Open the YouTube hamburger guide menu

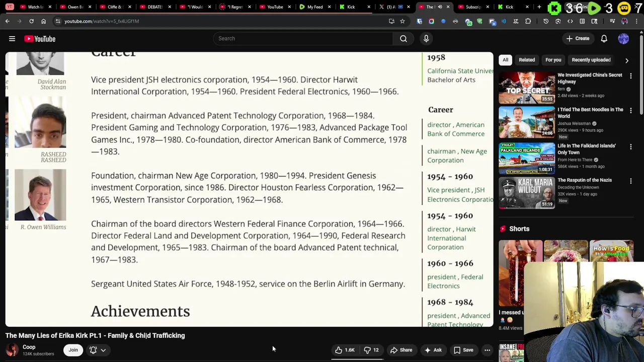tap(12, 39)
